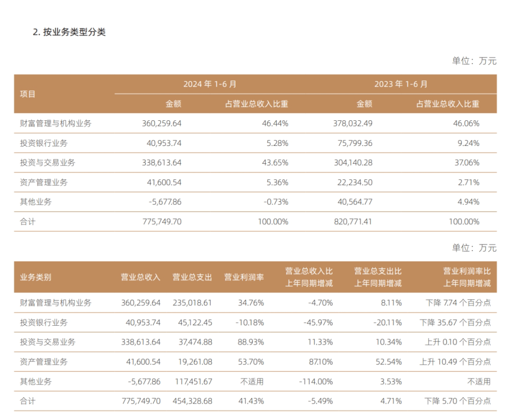Click the text 上升 10.49 个百分点
This screenshot has height=420, width=511.
[455, 362]
